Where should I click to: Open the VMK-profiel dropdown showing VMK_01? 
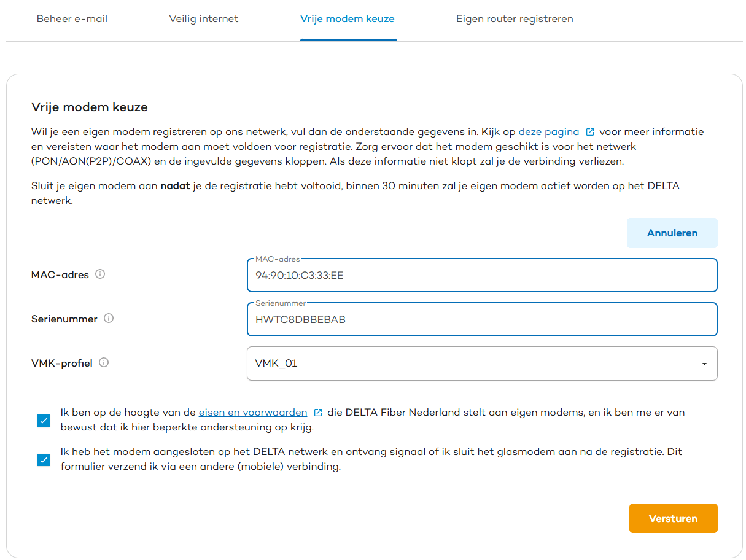[x=482, y=364]
